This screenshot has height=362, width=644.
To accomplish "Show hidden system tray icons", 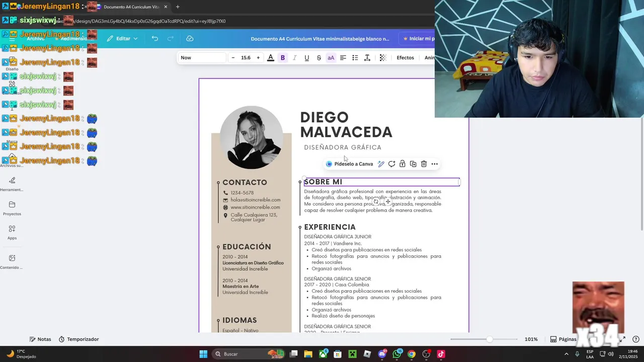I will pos(567,354).
